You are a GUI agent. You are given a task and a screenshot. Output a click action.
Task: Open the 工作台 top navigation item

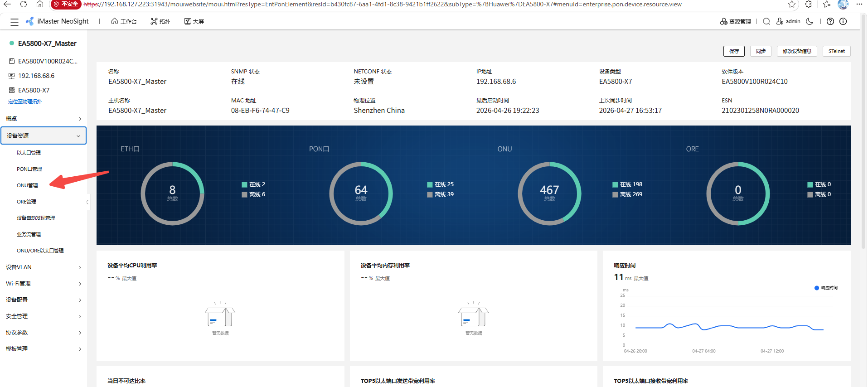tap(124, 21)
